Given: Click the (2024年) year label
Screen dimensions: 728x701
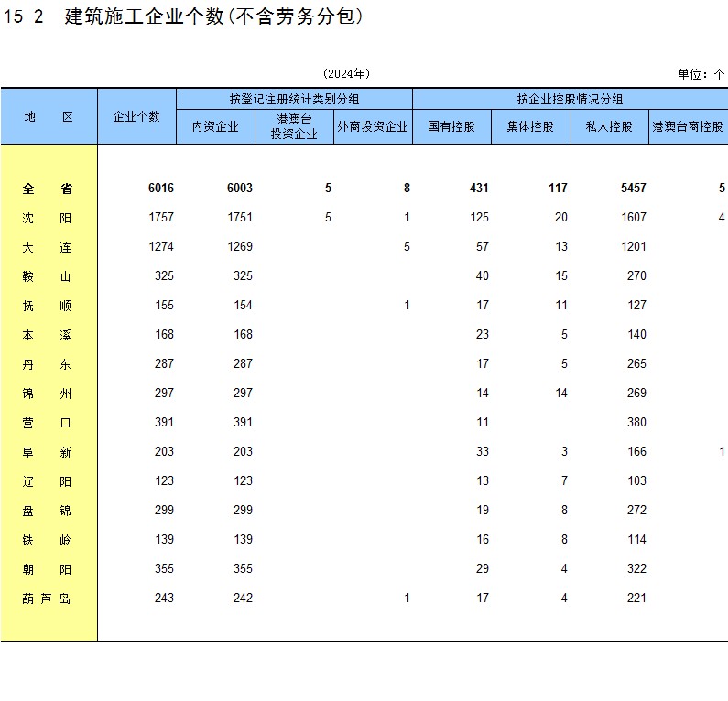Looking at the screenshot, I should (x=346, y=73).
